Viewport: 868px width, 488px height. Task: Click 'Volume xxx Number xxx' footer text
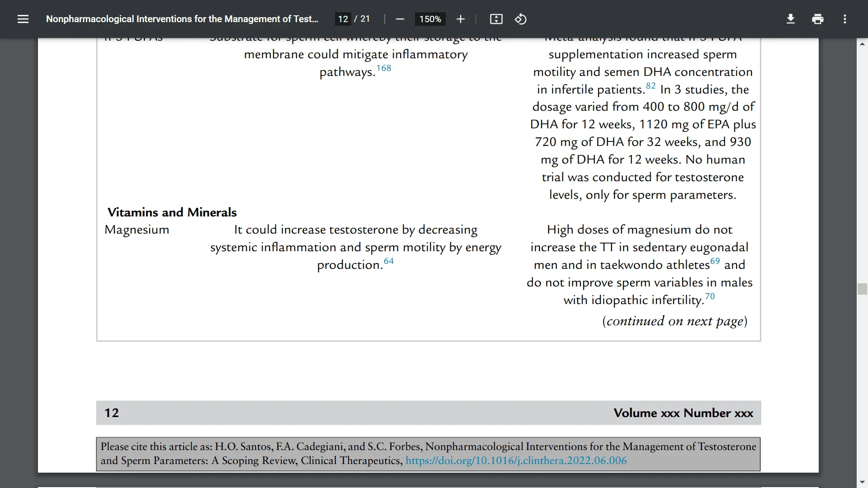point(684,413)
